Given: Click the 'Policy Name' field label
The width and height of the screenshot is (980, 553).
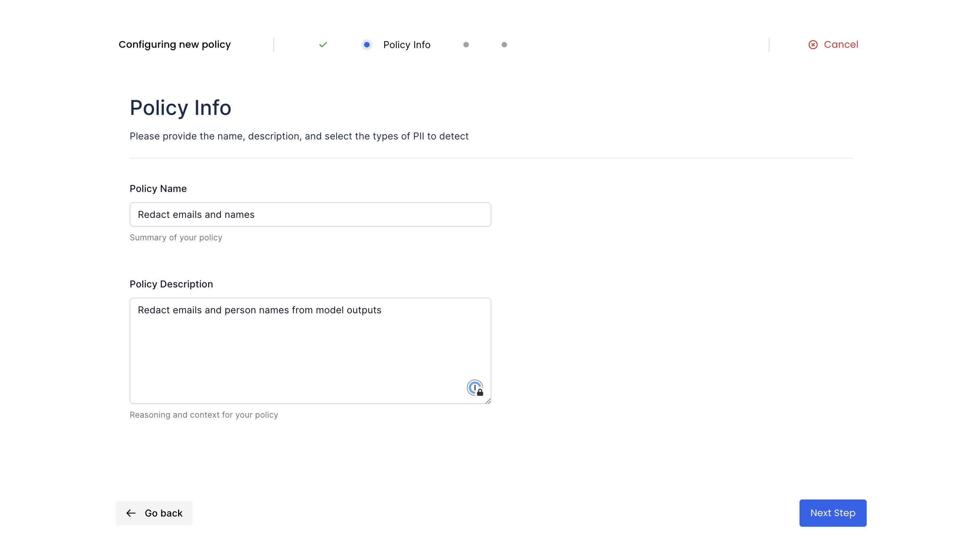Looking at the screenshot, I should pos(158,189).
